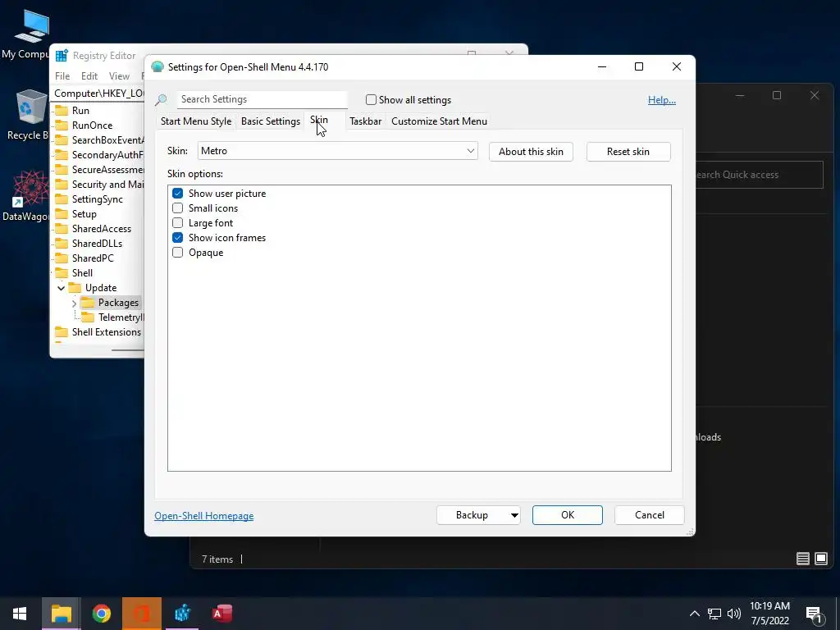
Task: Open Registry Editor View menu
Action: tap(119, 76)
